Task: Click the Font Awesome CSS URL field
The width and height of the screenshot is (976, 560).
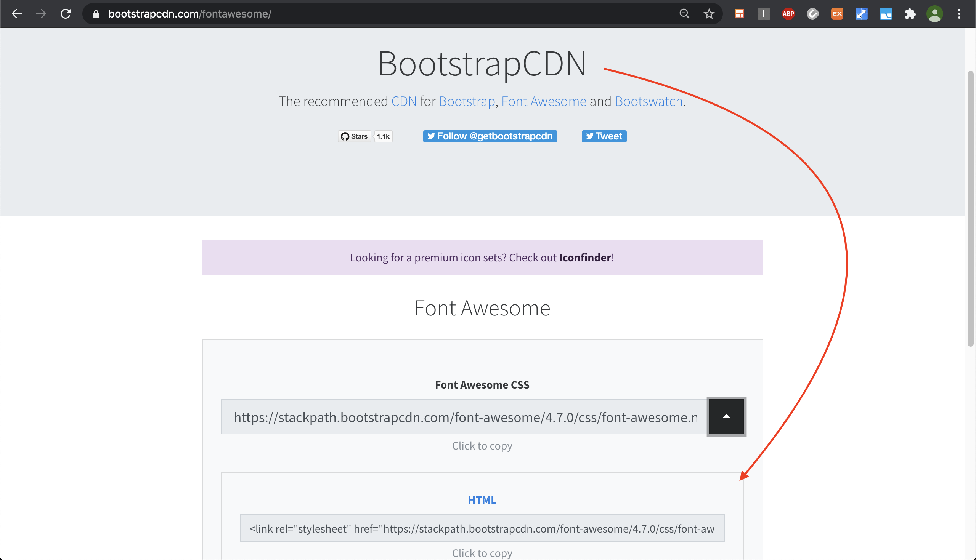Action: point(464,417)
